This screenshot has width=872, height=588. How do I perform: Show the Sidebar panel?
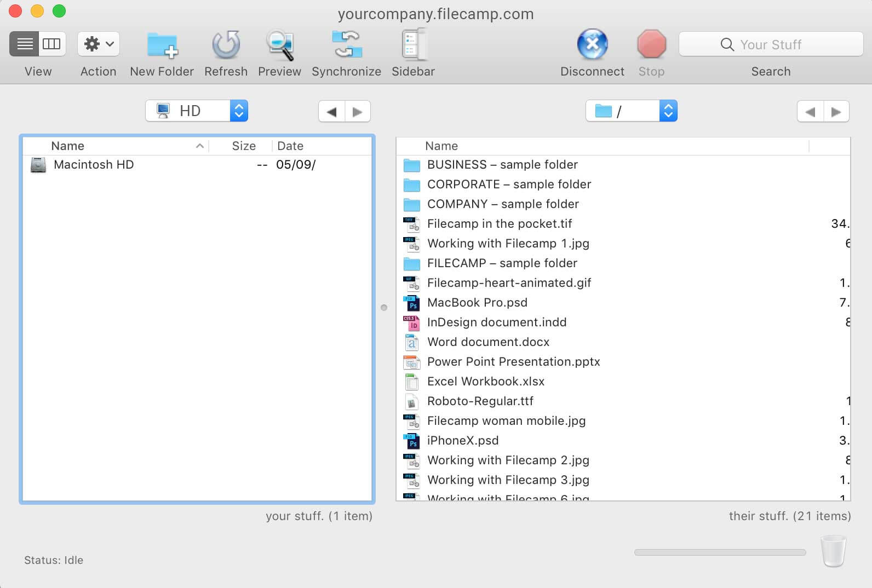coord(413,45)
